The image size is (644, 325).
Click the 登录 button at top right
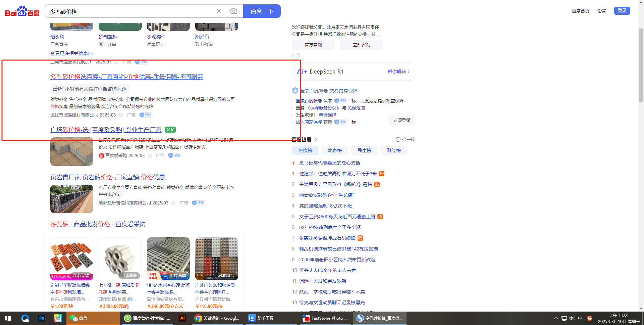click(622, 11)
